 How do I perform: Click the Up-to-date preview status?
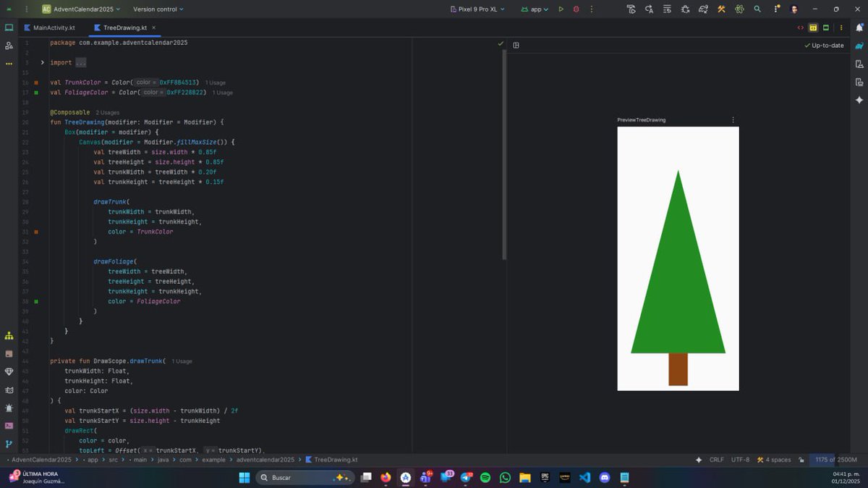tap(824, 46)
